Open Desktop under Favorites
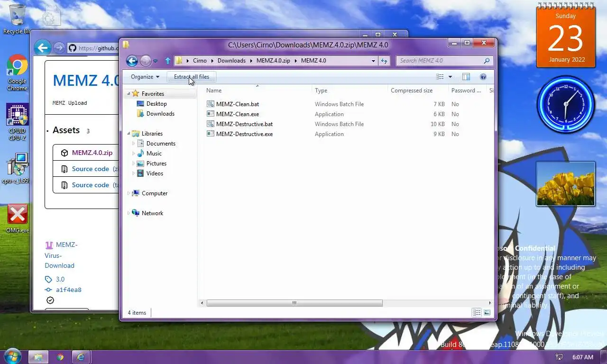The height and width of the screenshot is (364, 607). click(156, 104)
